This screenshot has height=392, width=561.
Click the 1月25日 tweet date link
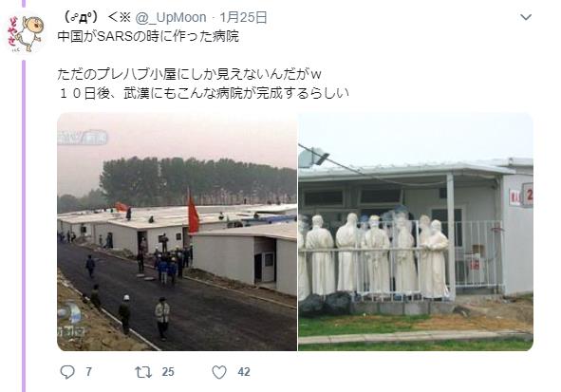tap(243, 17)
